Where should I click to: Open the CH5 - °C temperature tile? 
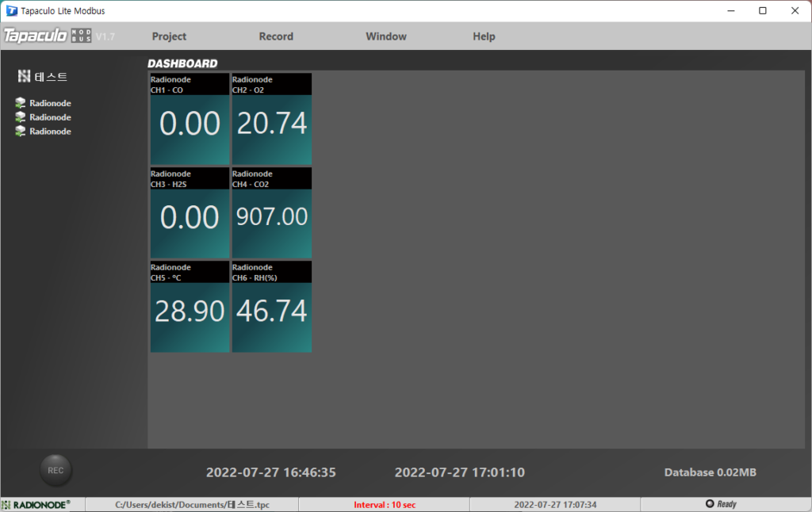click(x=190, y=307)
